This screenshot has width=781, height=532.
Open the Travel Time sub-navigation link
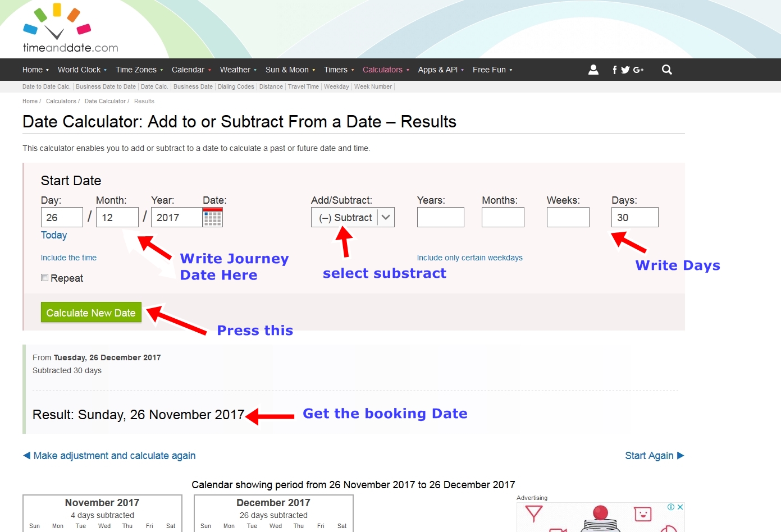click(303, 86)
